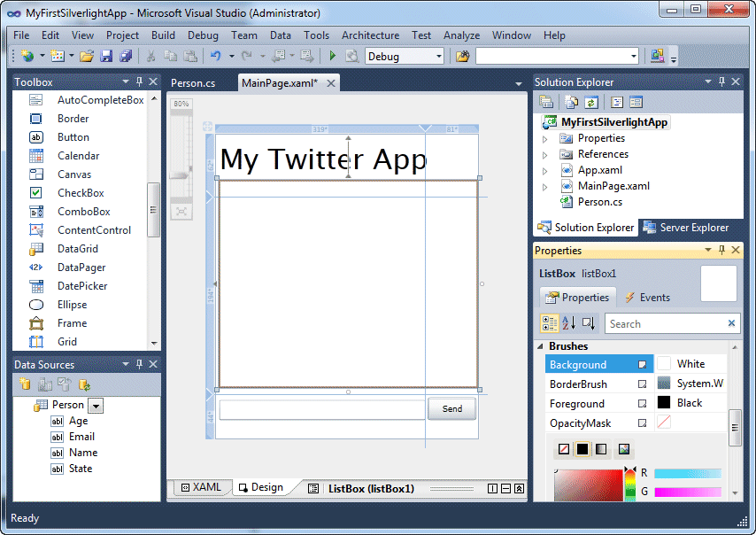
Task: Select the image brush icon
Action: click(624, 449)
